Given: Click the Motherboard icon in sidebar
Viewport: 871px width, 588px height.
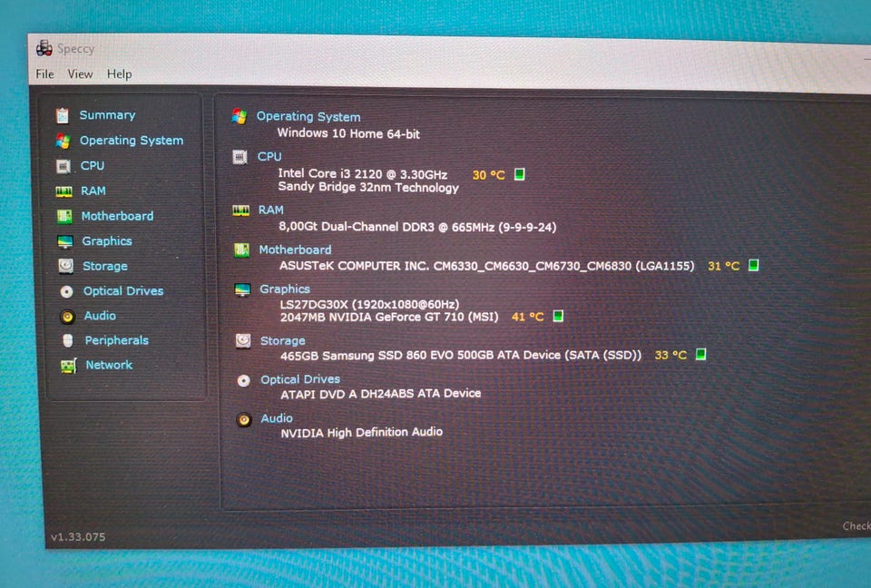Looking at the screenshot, I should pyautogui.click(x=64, y=216).
